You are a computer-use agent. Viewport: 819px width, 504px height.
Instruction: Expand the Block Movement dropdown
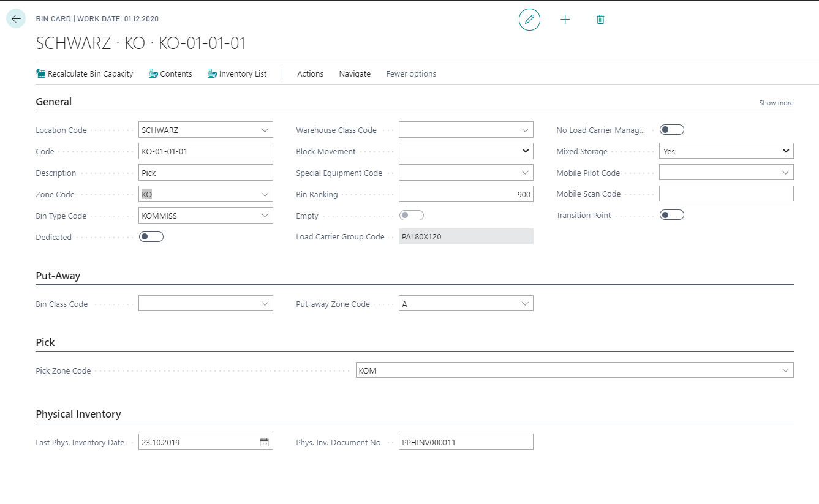click(525, 151)
